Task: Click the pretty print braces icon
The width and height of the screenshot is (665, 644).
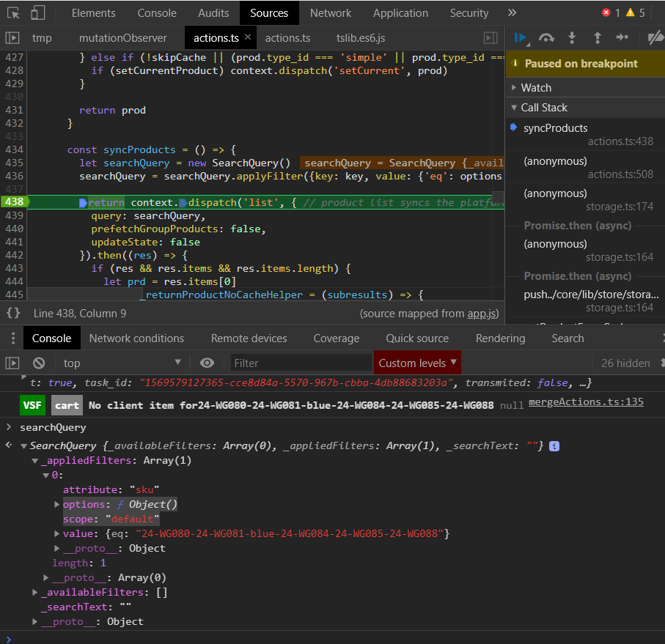Action: click(x=13, y=313)
